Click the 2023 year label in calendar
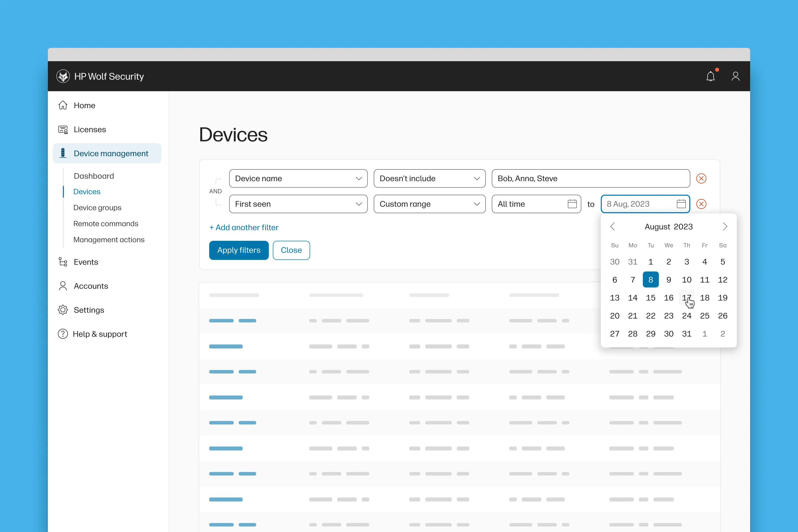The width and height of the screenshot is (798, 532). tap(683, 227)
